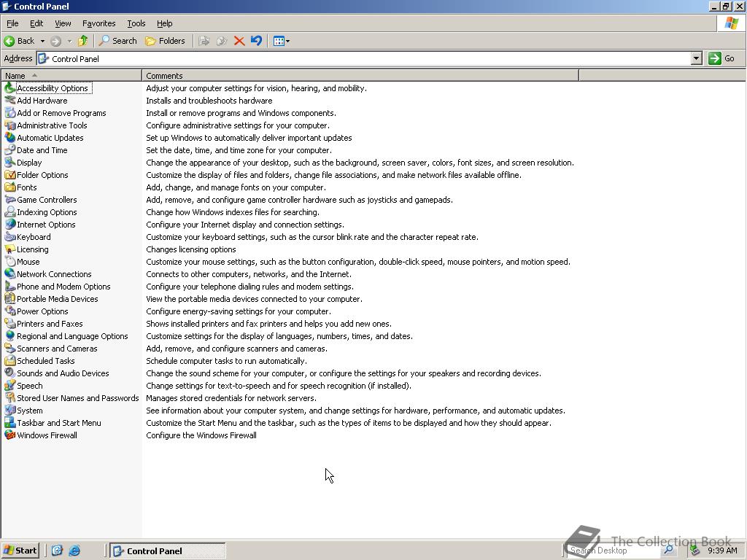The width and height of the screenshot is (747, 560).
Task: Open the Help menu
Action: [164, 23]
